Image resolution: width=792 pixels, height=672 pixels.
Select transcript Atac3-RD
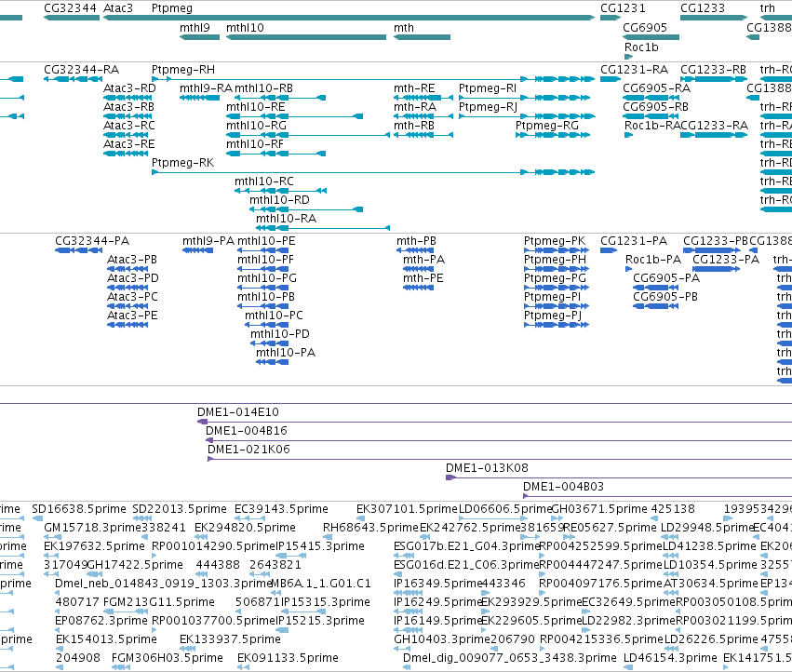[x=129, y=88]
